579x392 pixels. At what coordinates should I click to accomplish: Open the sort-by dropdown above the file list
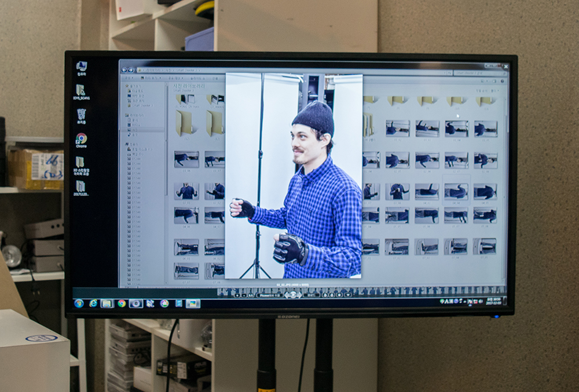[x=494, y=90]
